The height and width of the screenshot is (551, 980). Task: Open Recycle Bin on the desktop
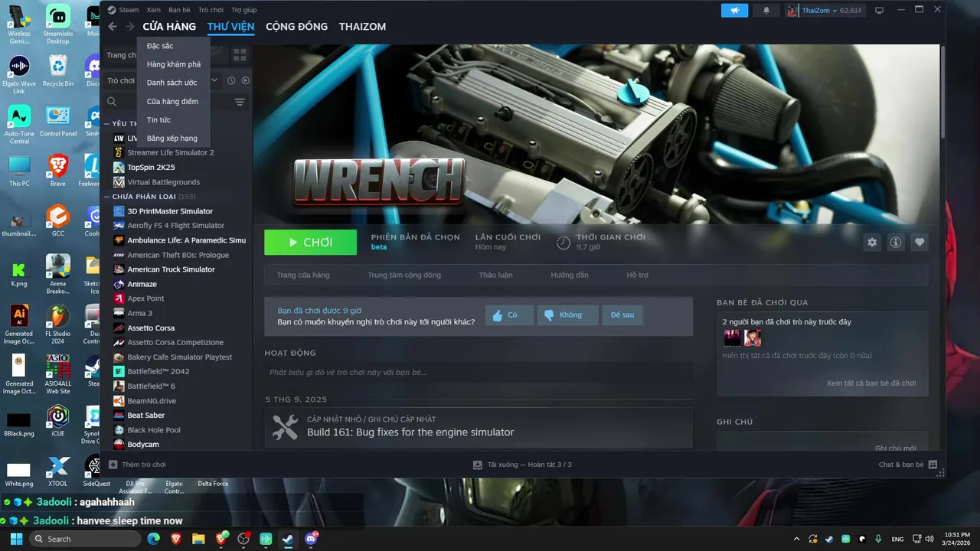[x=58, y=70]
